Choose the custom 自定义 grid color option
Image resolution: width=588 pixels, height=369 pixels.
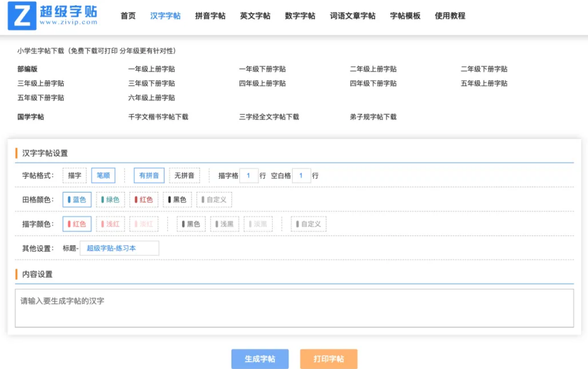[214, 199]
